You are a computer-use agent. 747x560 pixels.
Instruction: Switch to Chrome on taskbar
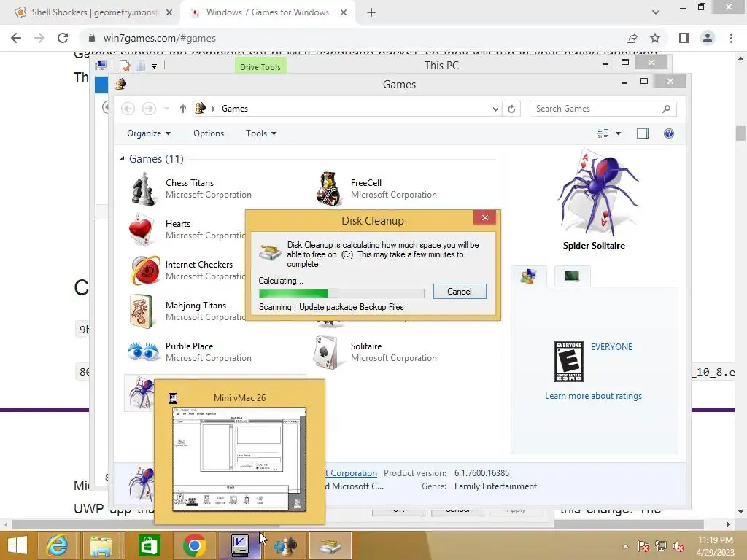point(194,545)
